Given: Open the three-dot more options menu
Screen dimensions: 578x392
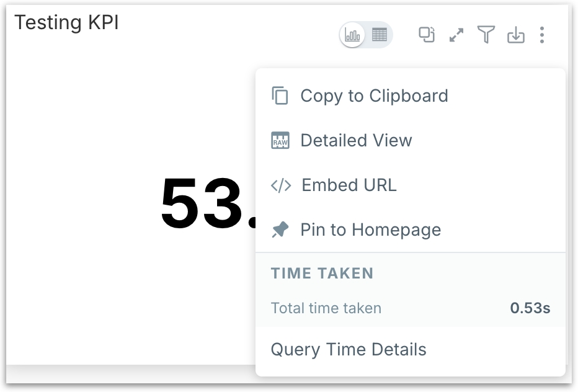Looking at the screenshot, I should [x=542, y=35].
